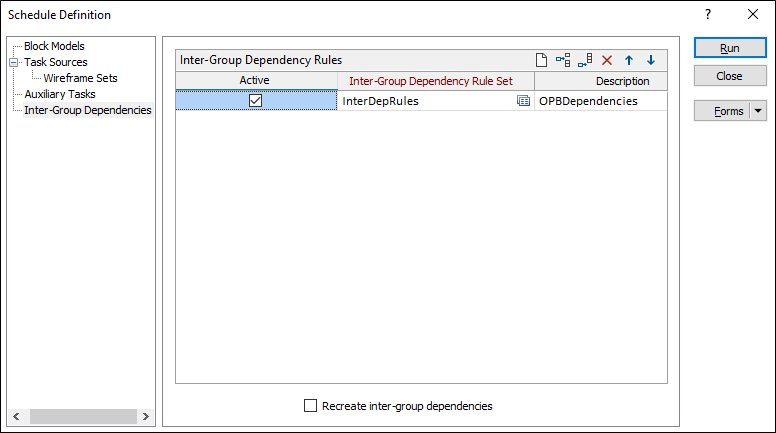Click the Inter-Group Dependency Rule Set header

tap(436, 81)
